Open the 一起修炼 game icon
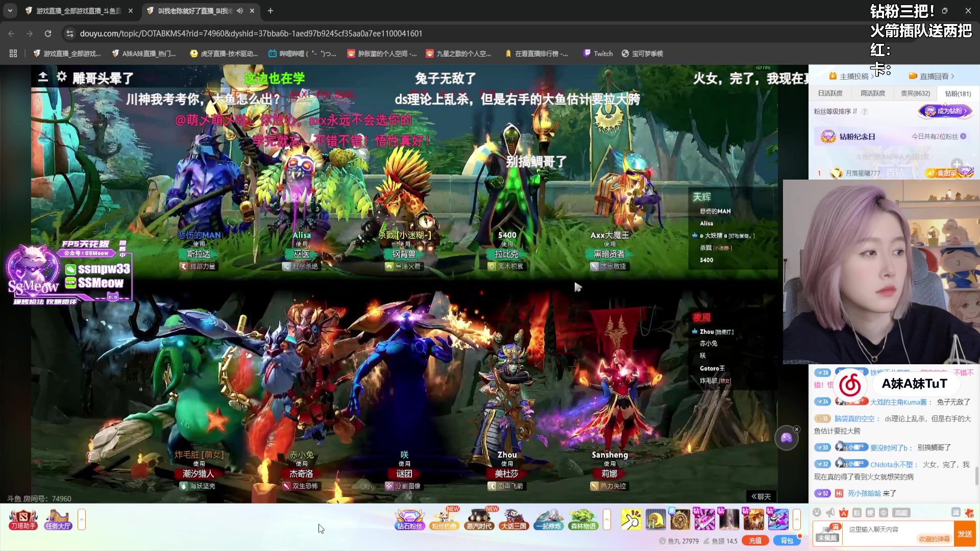Screen dimensions: 980x551 tap(549, 519)
